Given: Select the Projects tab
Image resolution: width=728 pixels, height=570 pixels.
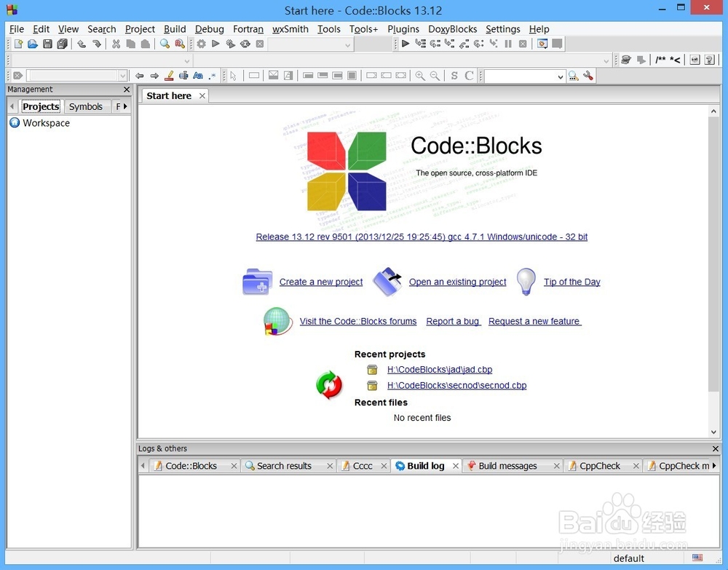Looking at the screenshot, I should tap(41, 106).
